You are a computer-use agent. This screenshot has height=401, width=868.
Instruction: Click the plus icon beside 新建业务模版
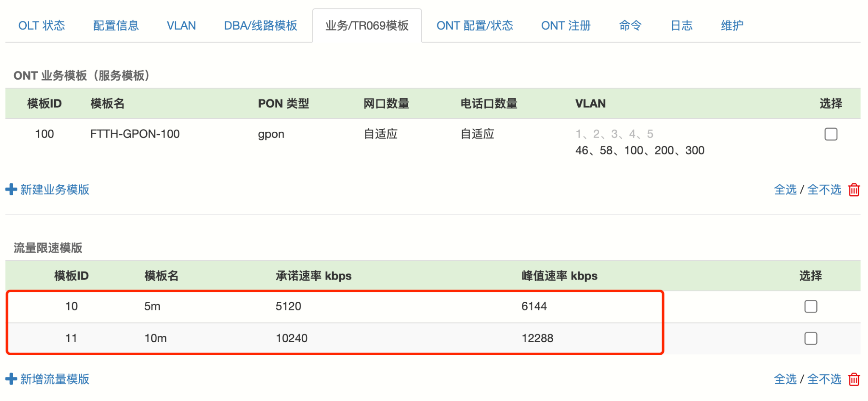coord(11,189)
